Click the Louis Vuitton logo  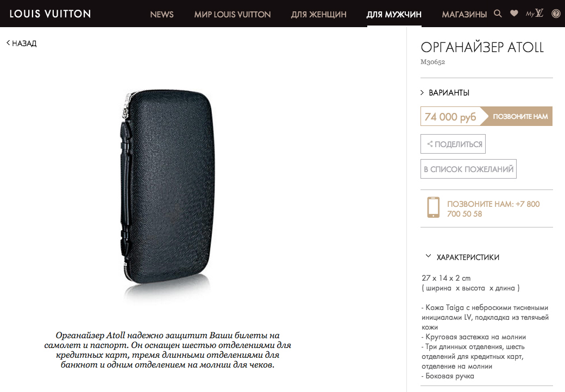50,14
